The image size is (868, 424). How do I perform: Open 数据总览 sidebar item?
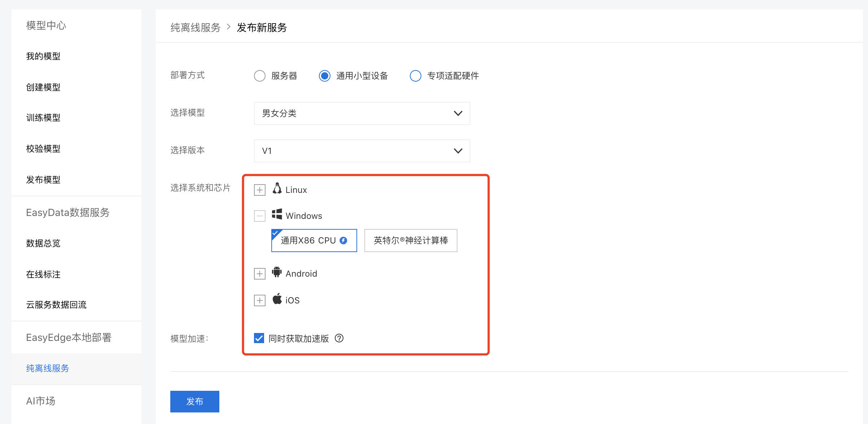click(43, 243)
